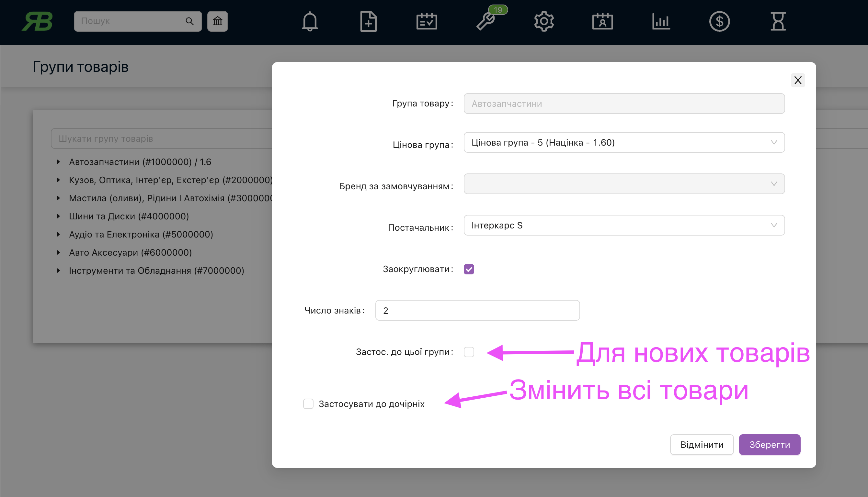The image size is (868, 497).
Task: Open the dollar sign finance icon
Action: tap(719, 21)
